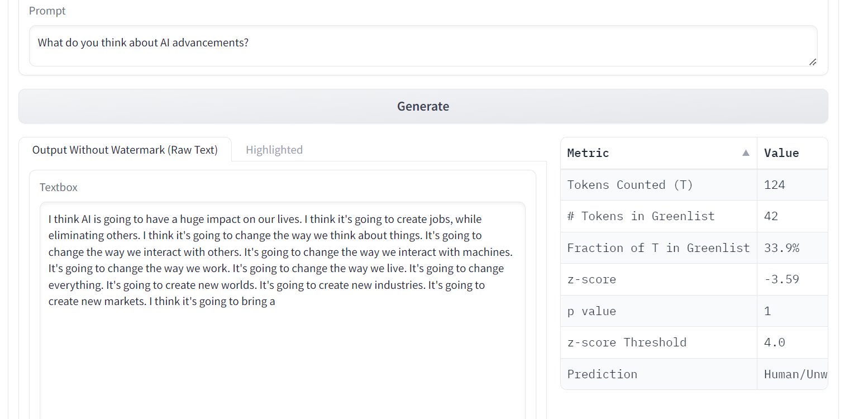868x419 pixels.
Task: Click the Prediction metric cell
Action: click(x=659, y=374)
